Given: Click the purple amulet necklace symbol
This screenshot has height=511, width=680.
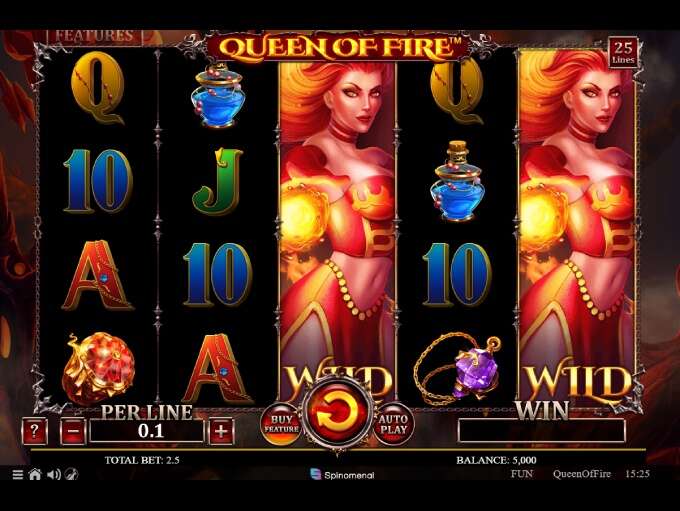Looking at the screenshot, I should pyautogui.click(x=457, y=368).
